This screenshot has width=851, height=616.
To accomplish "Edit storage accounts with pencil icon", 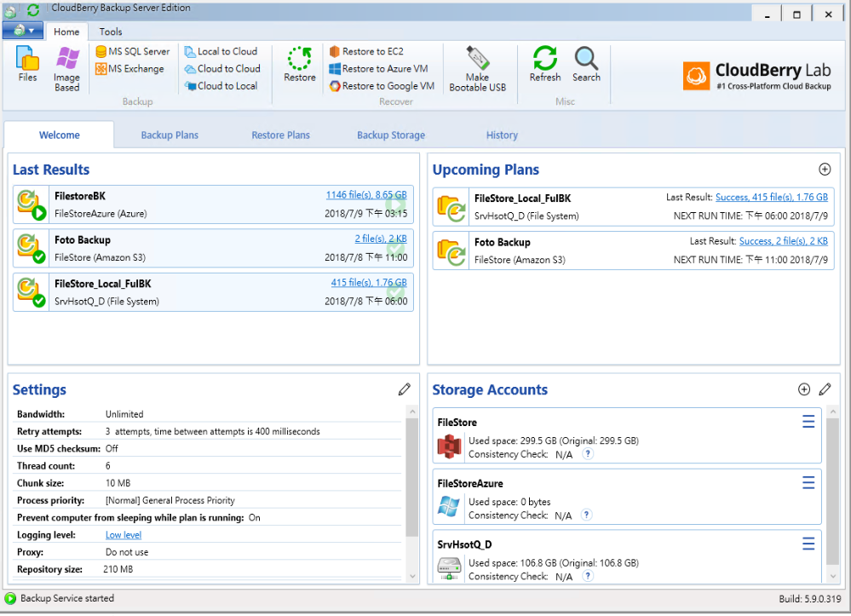I will tap(825, 389).
